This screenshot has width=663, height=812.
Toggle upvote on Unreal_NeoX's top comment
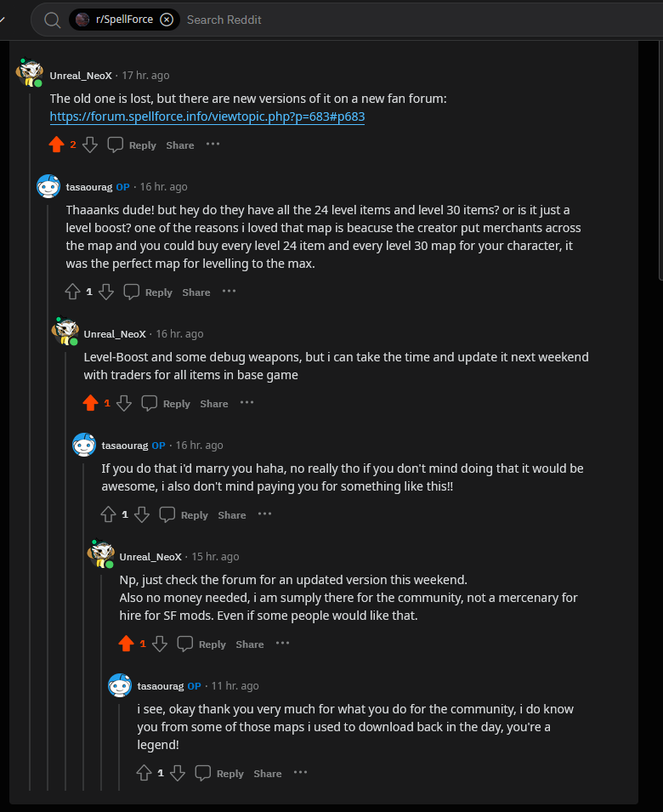pos(57,145)
